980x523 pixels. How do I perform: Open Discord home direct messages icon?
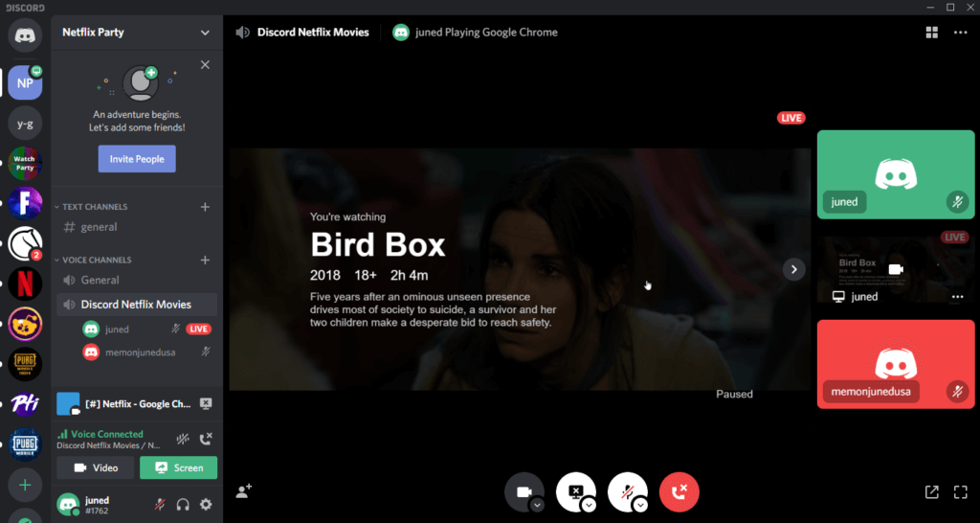(25, 35)
